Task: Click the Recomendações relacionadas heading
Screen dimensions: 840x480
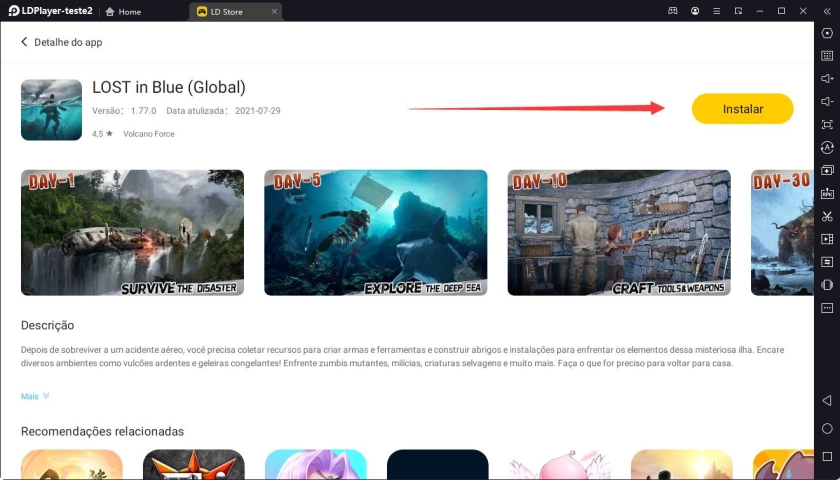Action: coord(102,431)
